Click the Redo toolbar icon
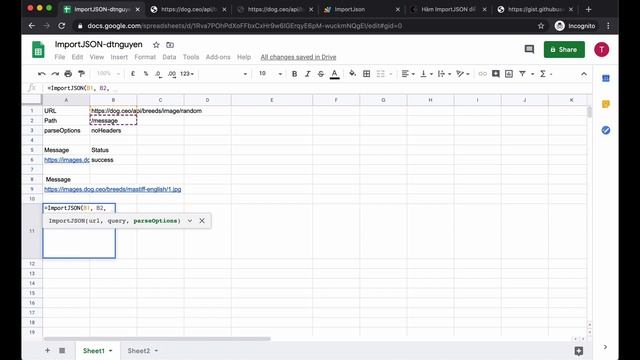Image resolution: width=640 pixels, height=360 pixels. click(55, 74)
